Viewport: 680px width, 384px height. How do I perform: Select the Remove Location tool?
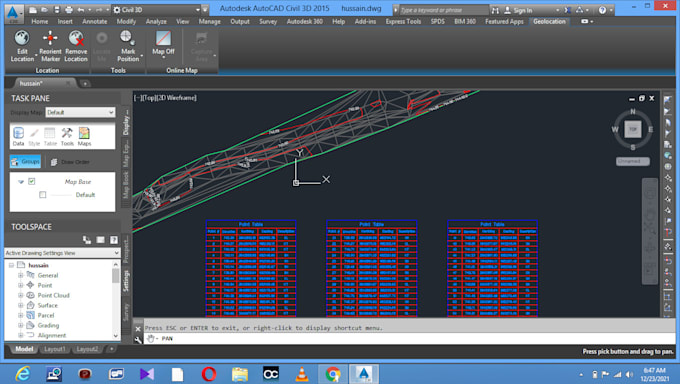tap(76, 46)
